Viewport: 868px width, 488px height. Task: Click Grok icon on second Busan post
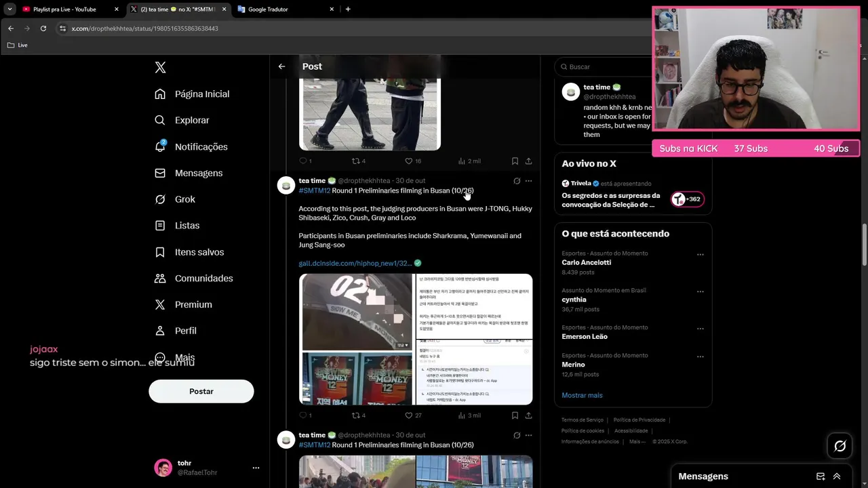coord(517,435)
